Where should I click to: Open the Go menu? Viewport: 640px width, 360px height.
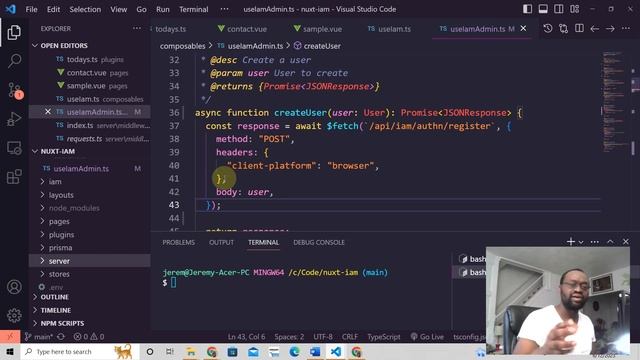click(x=141, y=9)
